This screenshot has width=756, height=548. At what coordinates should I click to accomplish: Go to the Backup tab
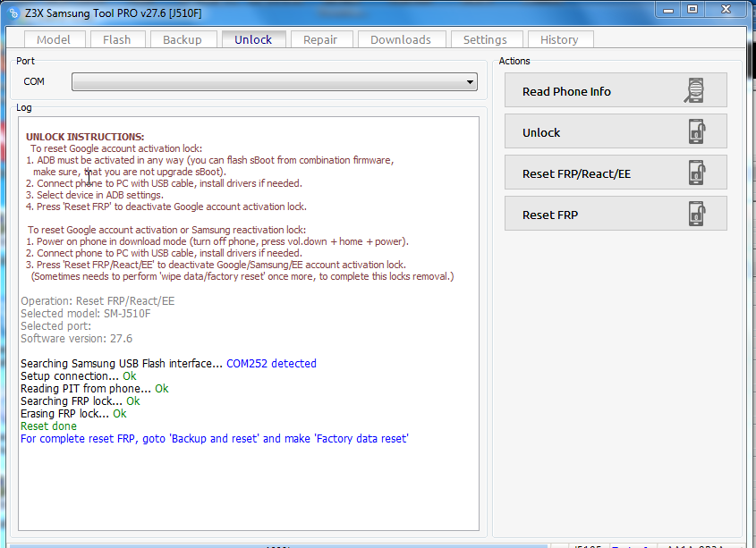(x=183, y=39)
